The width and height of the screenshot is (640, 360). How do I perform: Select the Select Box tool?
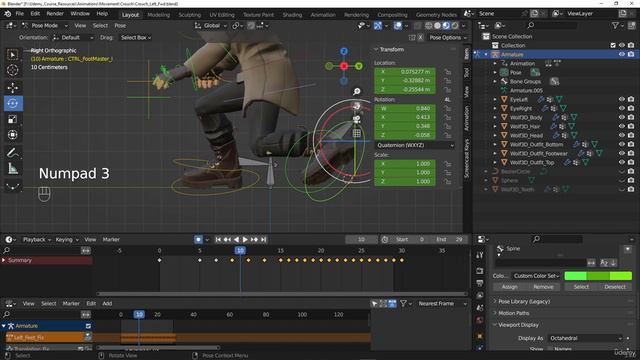coord(13,55)
